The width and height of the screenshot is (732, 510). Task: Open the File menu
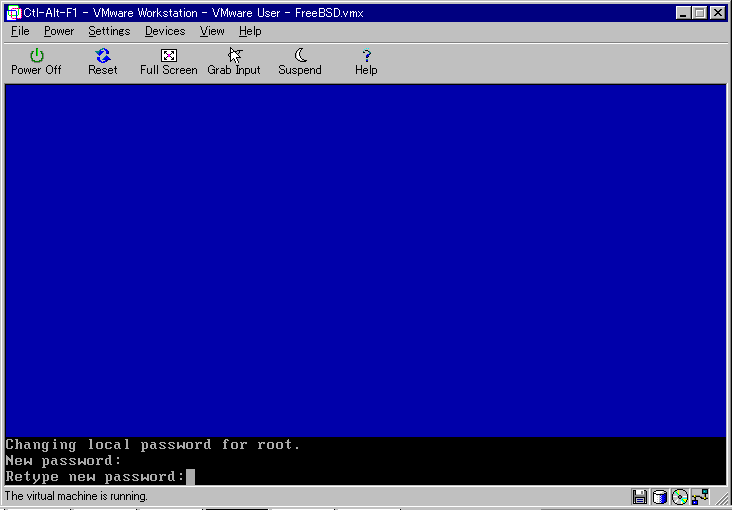(20, 31)
